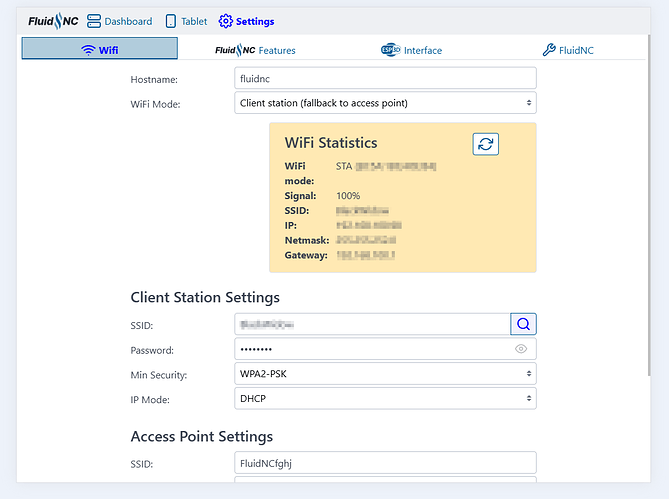Switch to the FluidNC Features tab
This screenshot has height=499, width=669.
pos(255,50)
